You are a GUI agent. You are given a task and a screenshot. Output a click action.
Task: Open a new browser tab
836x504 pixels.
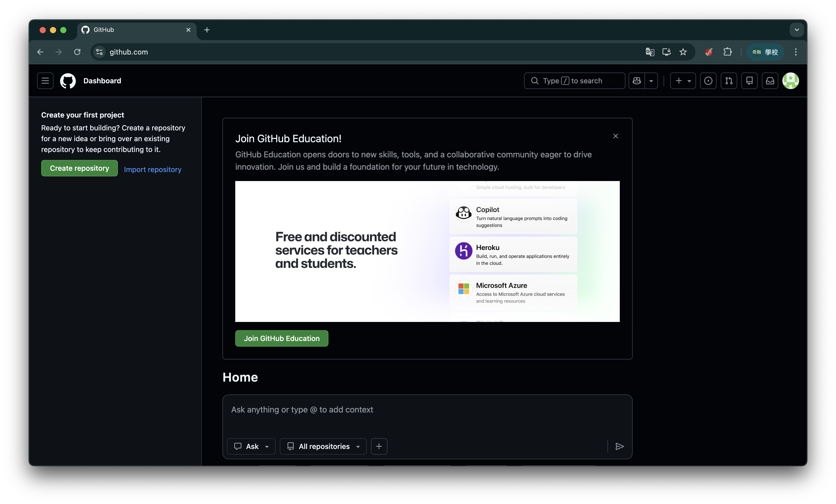[207, 30]
